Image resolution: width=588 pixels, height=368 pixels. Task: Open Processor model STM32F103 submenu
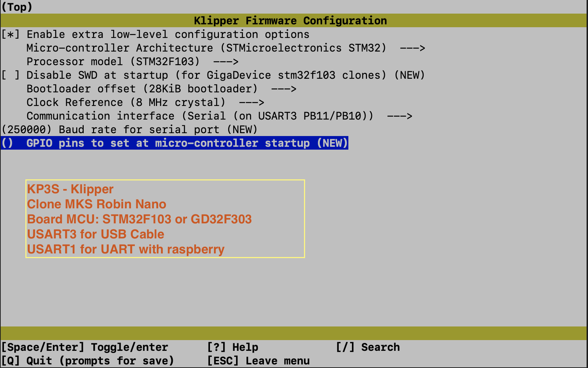pyautogui.click(x=132, y=62)
